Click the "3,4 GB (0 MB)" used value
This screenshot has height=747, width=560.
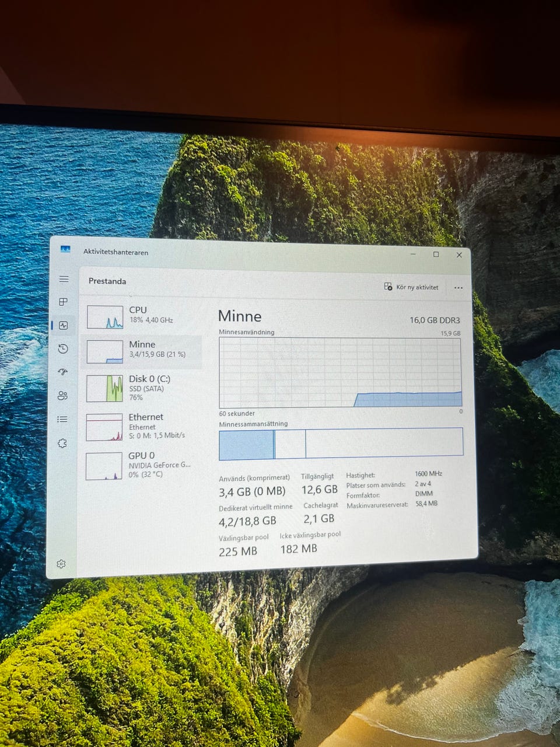pyautogui.click(x=252, y=492)
